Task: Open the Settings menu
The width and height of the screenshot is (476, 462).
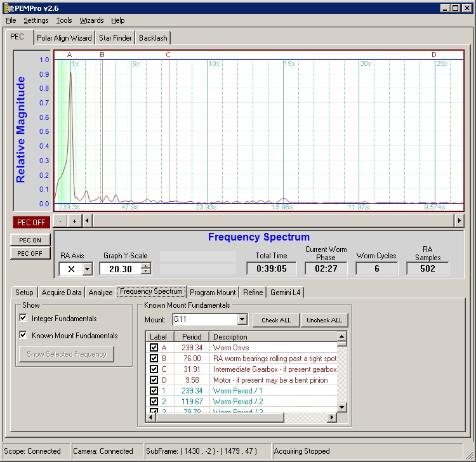Action: (x=36, y=20)
